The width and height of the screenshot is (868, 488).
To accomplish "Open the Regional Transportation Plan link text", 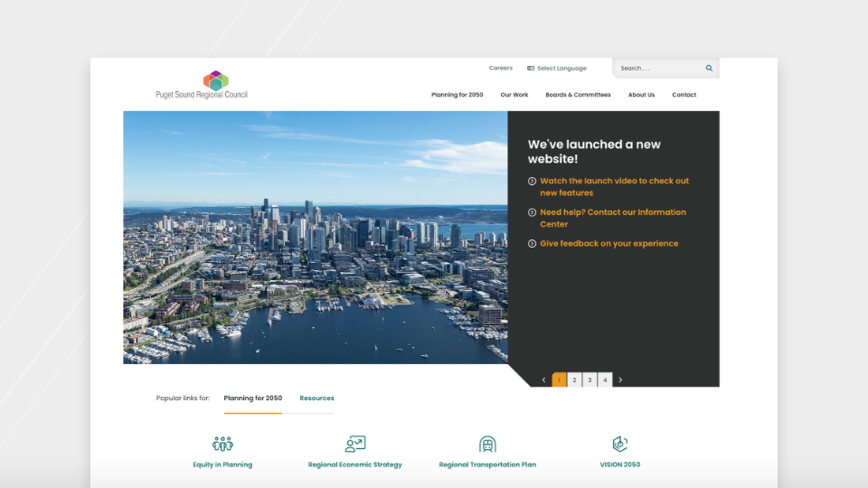I will pos(487,465).
